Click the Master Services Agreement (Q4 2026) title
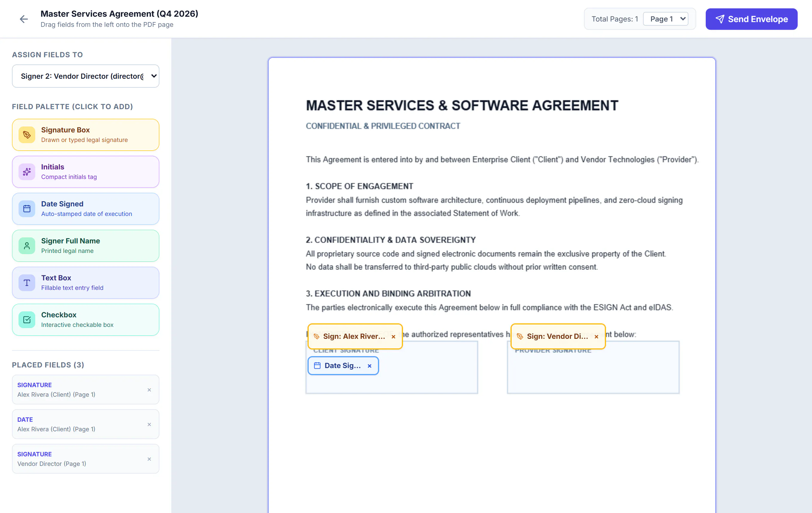 [x=119, y=13]
